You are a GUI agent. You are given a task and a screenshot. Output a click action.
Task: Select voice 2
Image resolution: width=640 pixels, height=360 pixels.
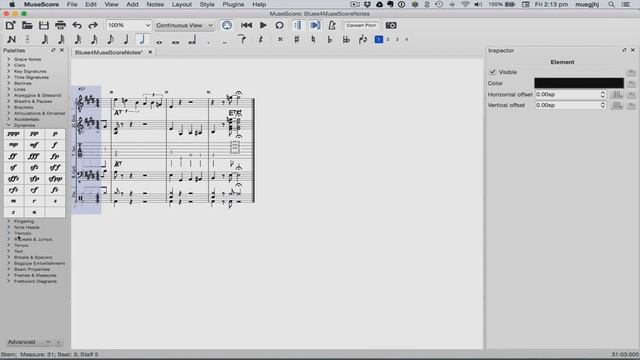pos(388,40)
